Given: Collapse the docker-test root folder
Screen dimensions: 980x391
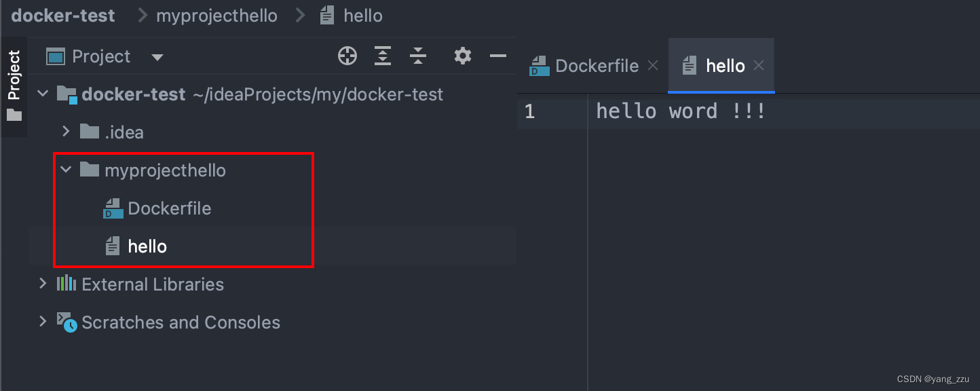Looking at the screenshot, I should (x=43, y=94).
